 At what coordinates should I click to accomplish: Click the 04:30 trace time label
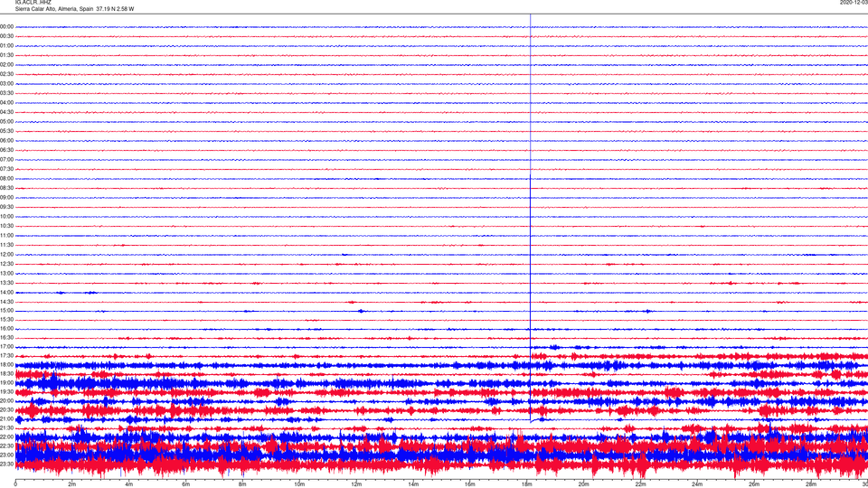(6, 112)
